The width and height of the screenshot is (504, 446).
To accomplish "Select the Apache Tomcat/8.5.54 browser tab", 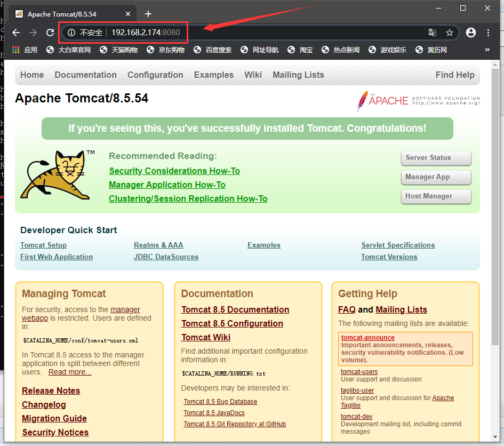I will (x=71, y=14).
